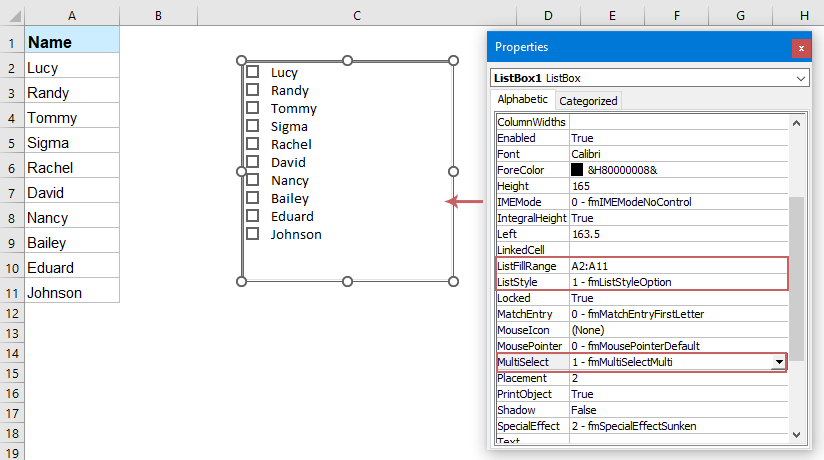824x460 pixels.
Task: Click the top-left resize handle of listbox
Action: pyautogui.click(x=241, y=61)
